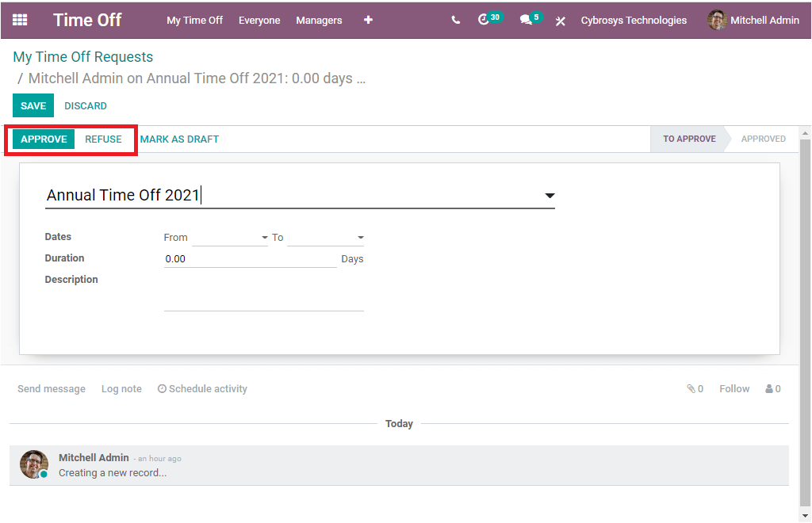Open the Everyone menu

[259, 20]
